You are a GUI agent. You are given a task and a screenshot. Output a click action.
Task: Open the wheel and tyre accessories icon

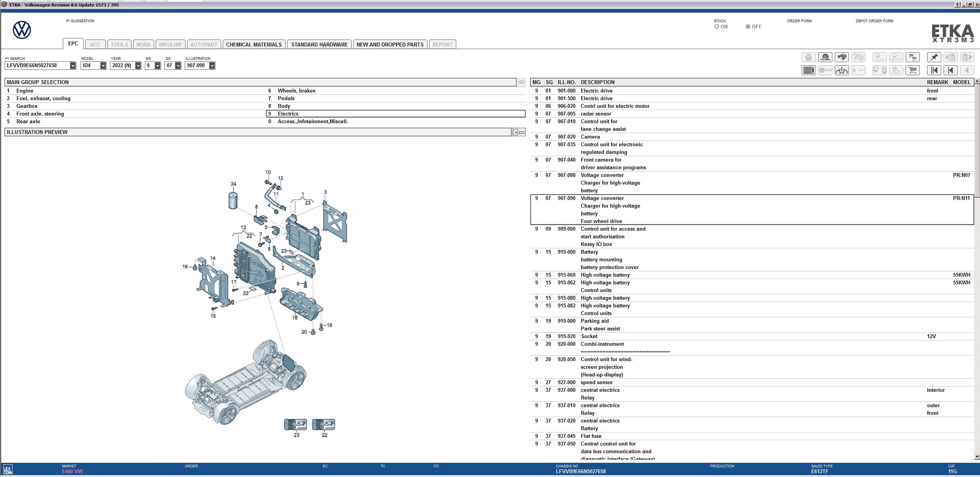pos(825,57)
